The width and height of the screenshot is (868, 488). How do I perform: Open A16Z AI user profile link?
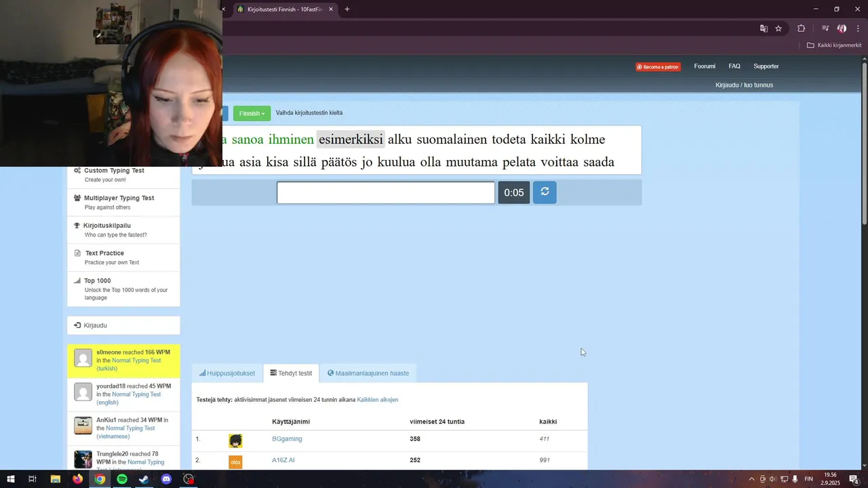point(283,460)
